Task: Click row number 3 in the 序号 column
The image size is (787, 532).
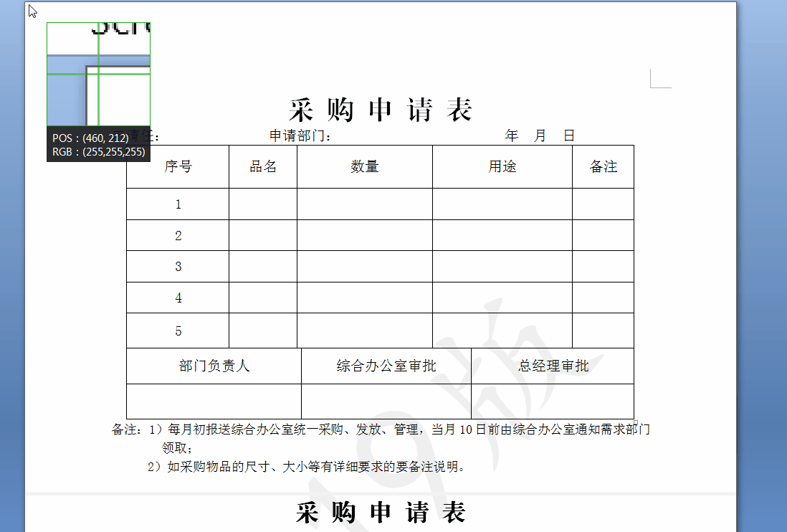Action: 178,267
